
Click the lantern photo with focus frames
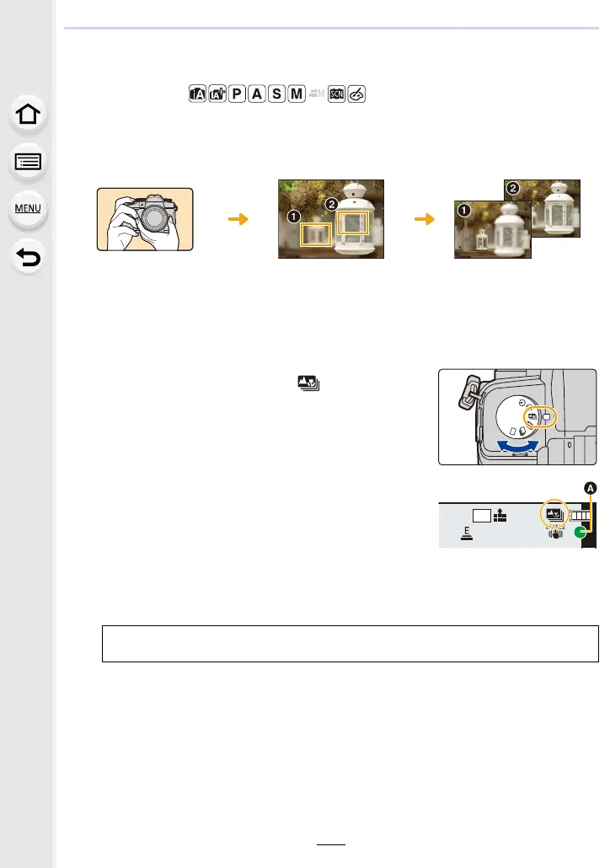[331, 219]
